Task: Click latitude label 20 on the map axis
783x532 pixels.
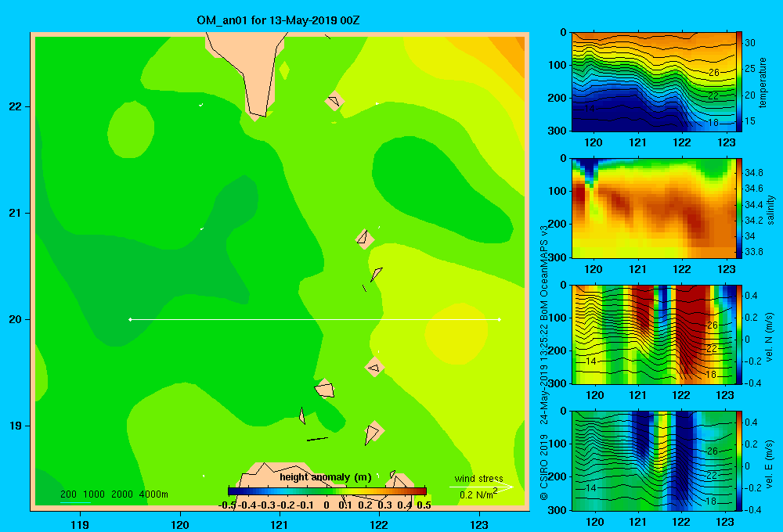Action: pyautogui.click(x=16, y=319)
